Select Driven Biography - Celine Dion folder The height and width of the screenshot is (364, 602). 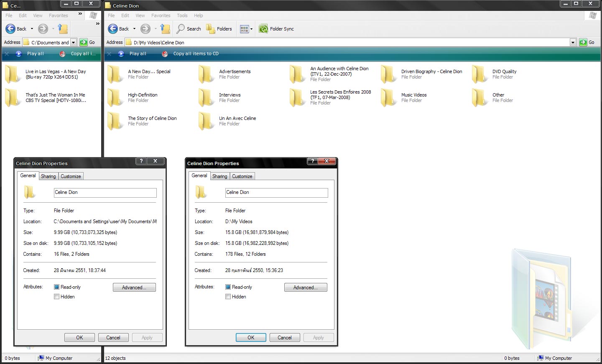422,74
